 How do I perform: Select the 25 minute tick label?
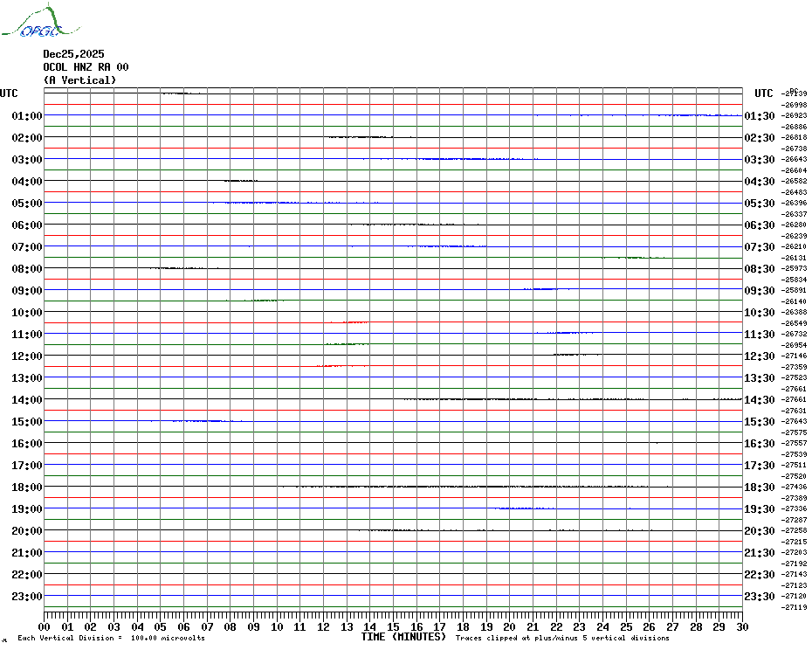(626, 627)
